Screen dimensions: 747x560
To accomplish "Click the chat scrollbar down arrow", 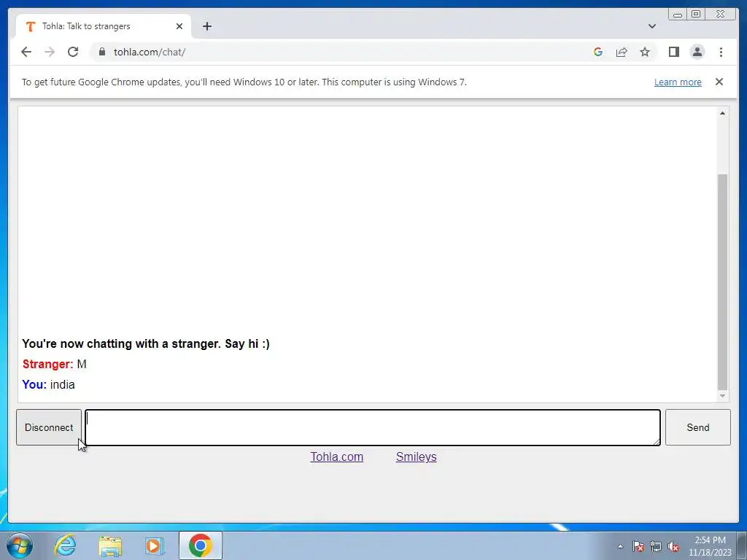I will pyautogui.click(x=722, y=396).
